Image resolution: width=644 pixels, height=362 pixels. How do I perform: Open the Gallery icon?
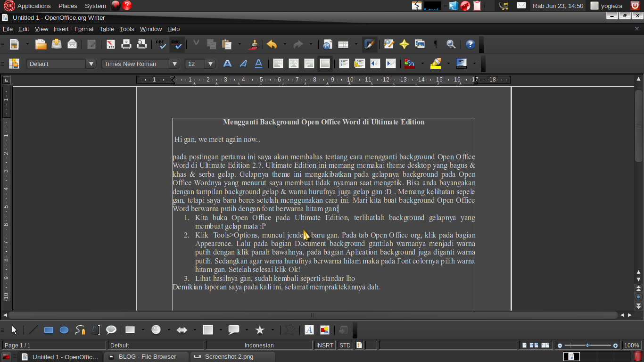click(x=420, y=44)
